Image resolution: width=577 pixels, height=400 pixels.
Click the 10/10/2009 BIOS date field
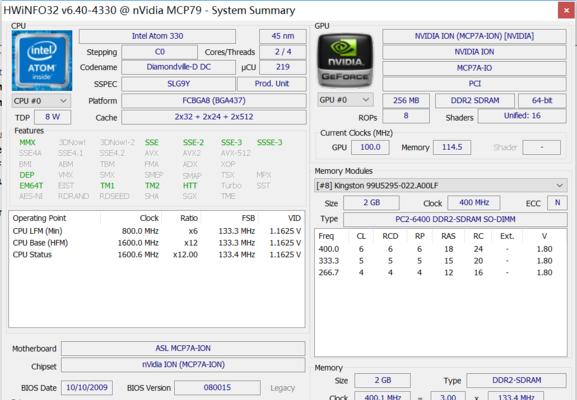pyautogui.click(x=87, y=387)
